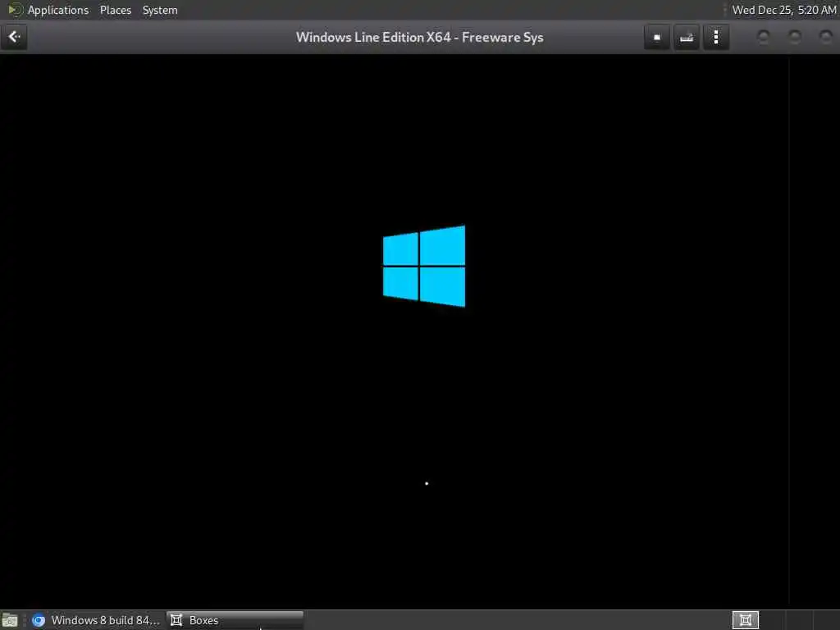Viewport: 840px width, 630px height.
Task: Open the Places menu
Action: coord(115,10)
